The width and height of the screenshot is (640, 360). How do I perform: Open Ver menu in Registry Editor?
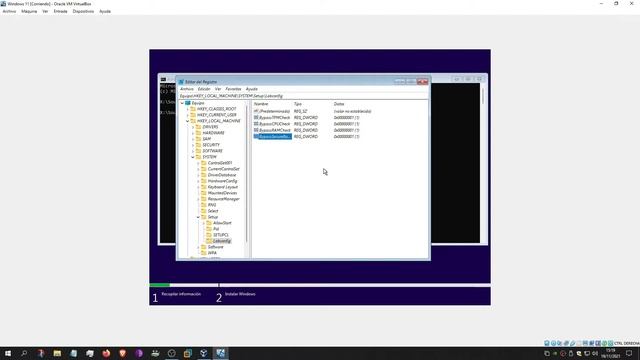click(x=218, y=89)
